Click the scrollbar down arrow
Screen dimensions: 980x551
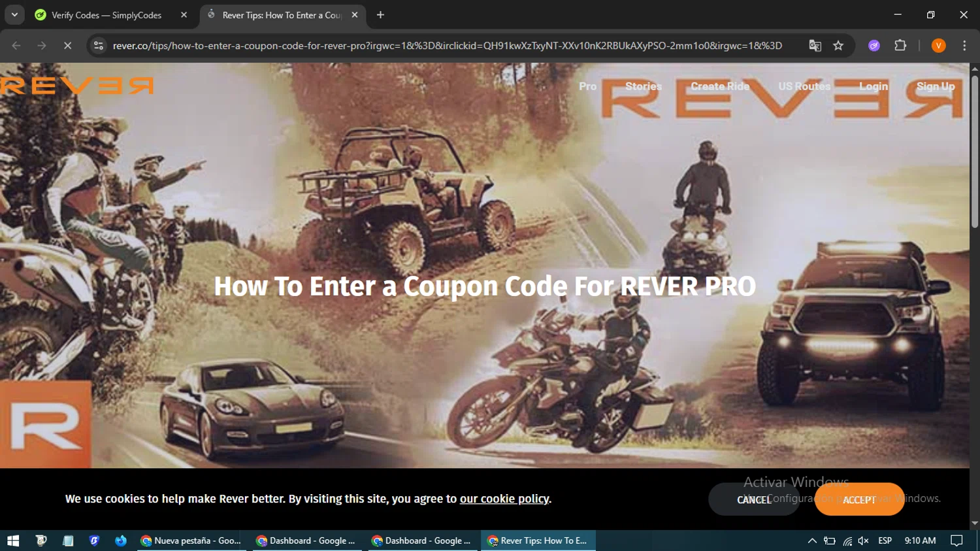click(x=975, y=524)
